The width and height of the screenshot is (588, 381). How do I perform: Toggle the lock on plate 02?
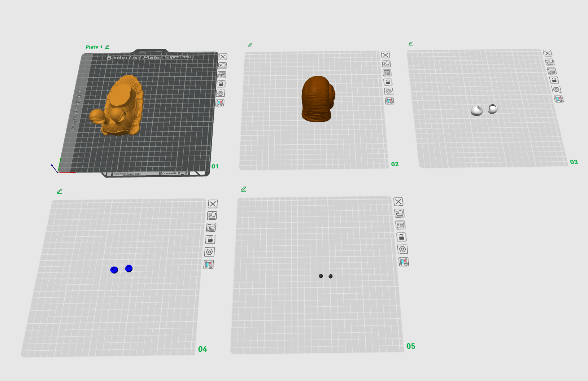pyautogui.click(x=388, y=82)
